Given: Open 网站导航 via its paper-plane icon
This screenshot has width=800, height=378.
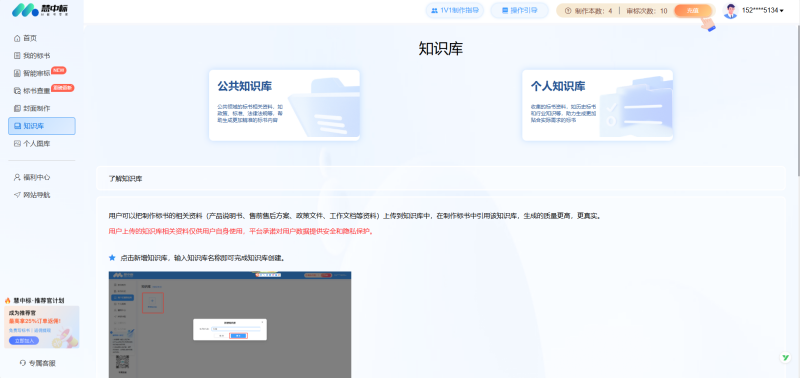Looking at the screenshot, I should pos(17,195).
